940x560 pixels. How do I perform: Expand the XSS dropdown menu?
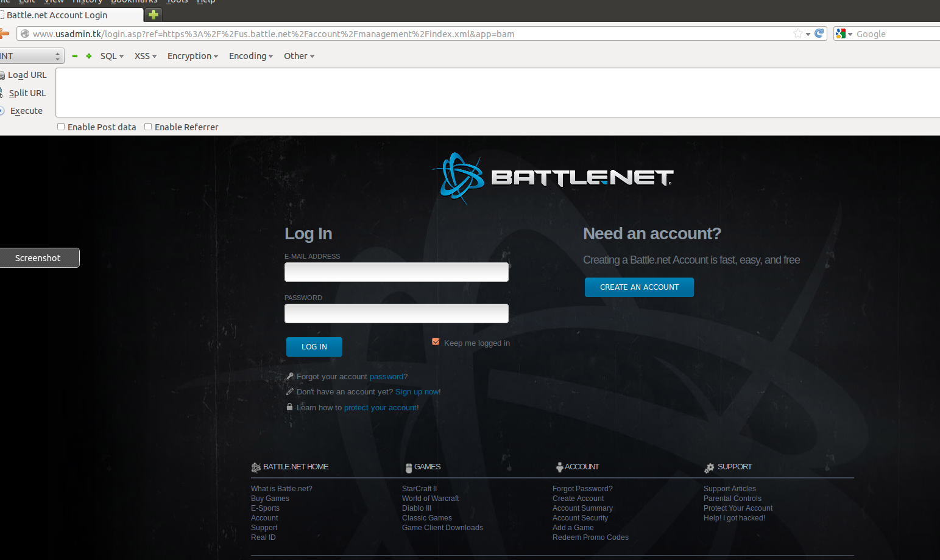145,56
